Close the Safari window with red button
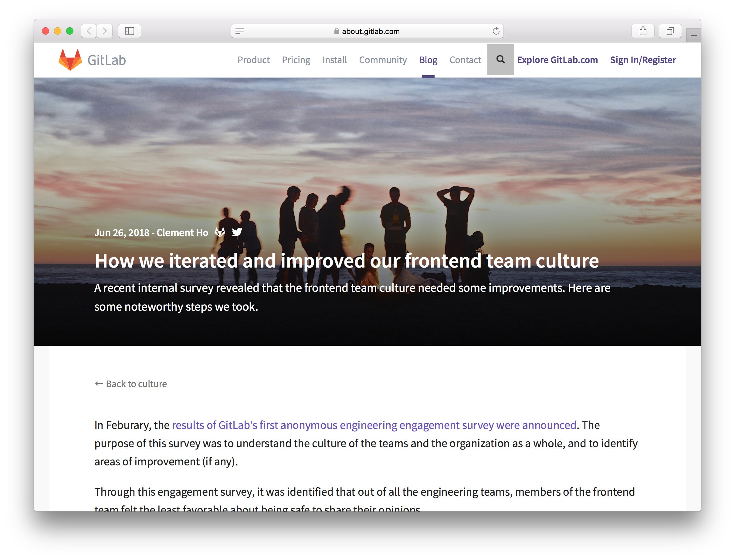Viewport: 735px width, 560px height. point(46,31)
